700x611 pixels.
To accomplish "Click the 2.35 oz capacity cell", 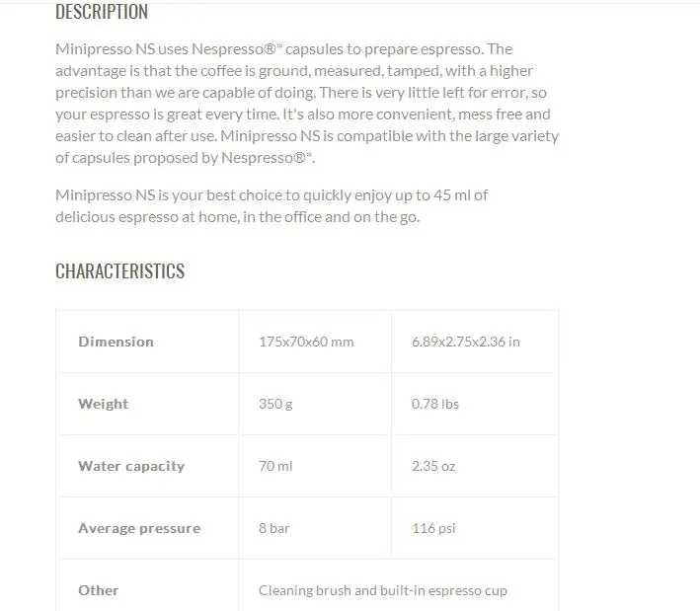I will point(433,467).
